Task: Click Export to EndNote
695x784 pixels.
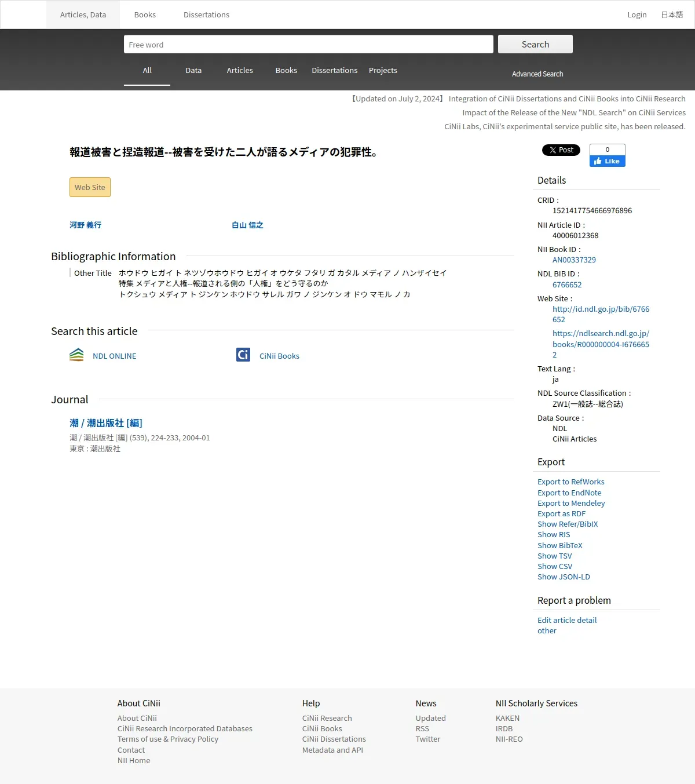Action: [569, 493]
